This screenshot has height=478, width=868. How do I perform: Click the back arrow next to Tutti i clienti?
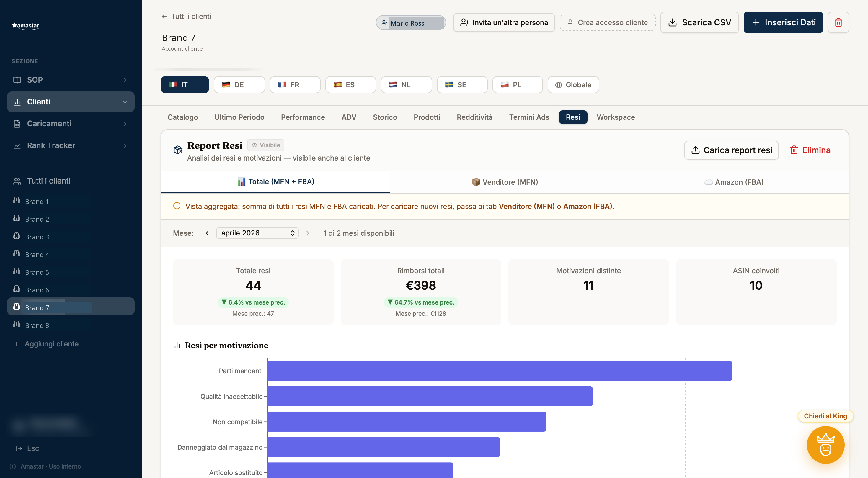point(164,17)
